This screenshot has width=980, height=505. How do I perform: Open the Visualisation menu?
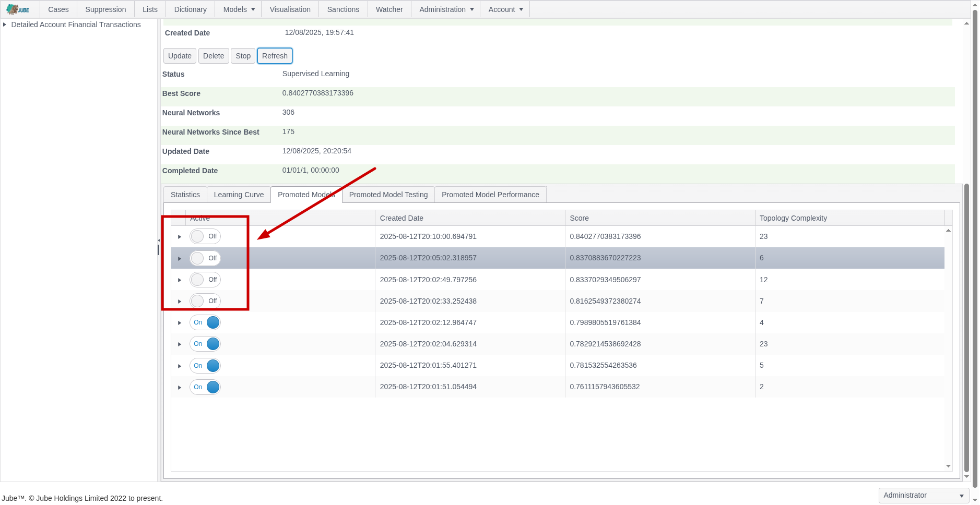point(290,9)
